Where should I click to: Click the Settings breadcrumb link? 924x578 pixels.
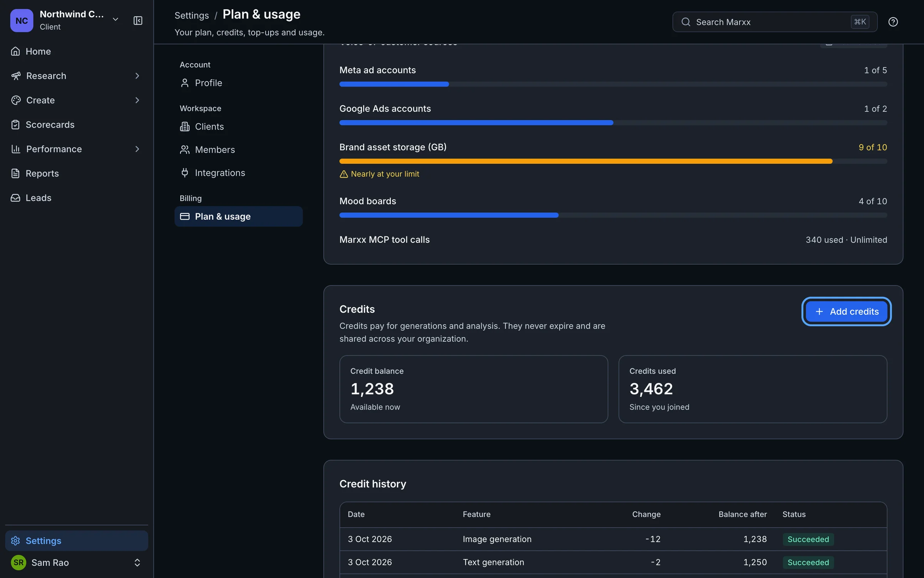point(191,15)
